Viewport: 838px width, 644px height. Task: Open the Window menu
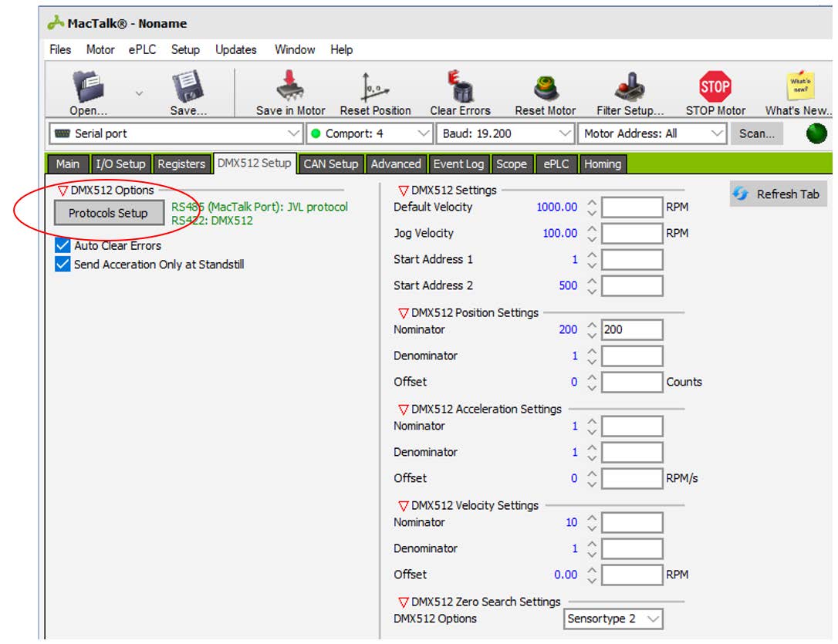pos(295,49)
